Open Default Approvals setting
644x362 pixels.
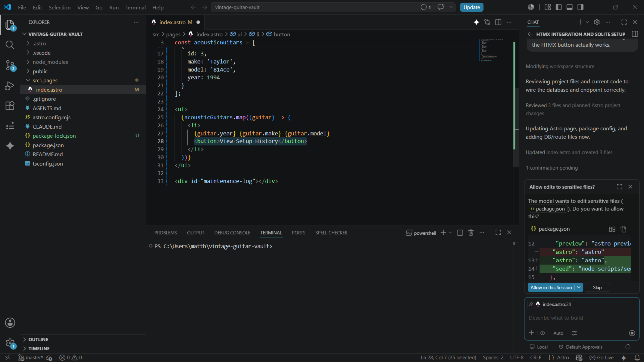[x=580, y=347]
